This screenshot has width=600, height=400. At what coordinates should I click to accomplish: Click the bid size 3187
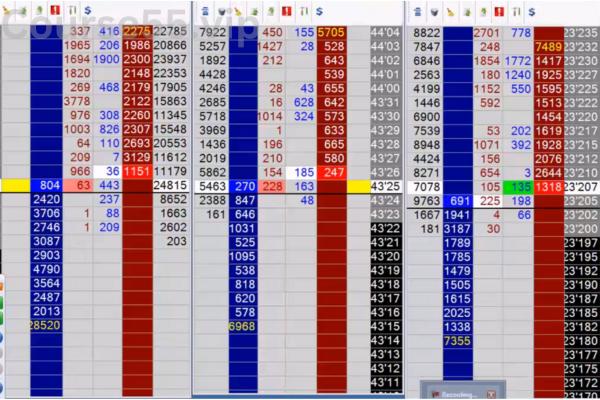pyautogui.click(x=458, y=229)
